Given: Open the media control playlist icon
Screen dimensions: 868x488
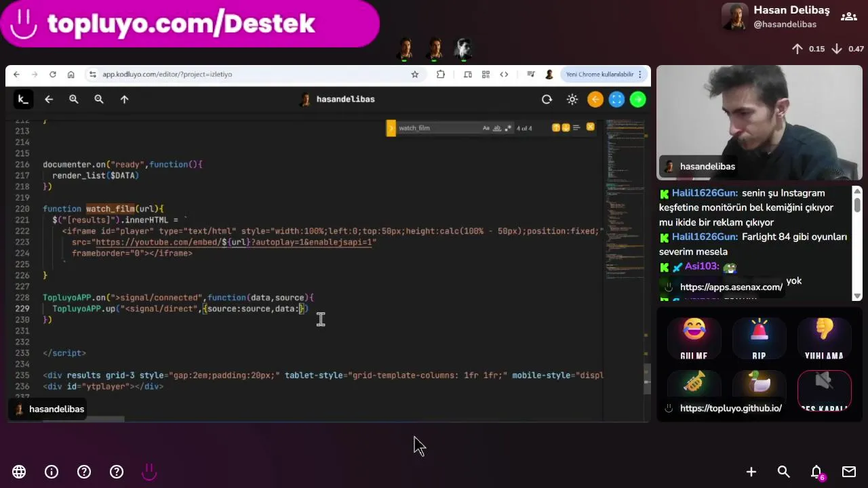Looking at the screenshot, I should click(x=531, y=75).
